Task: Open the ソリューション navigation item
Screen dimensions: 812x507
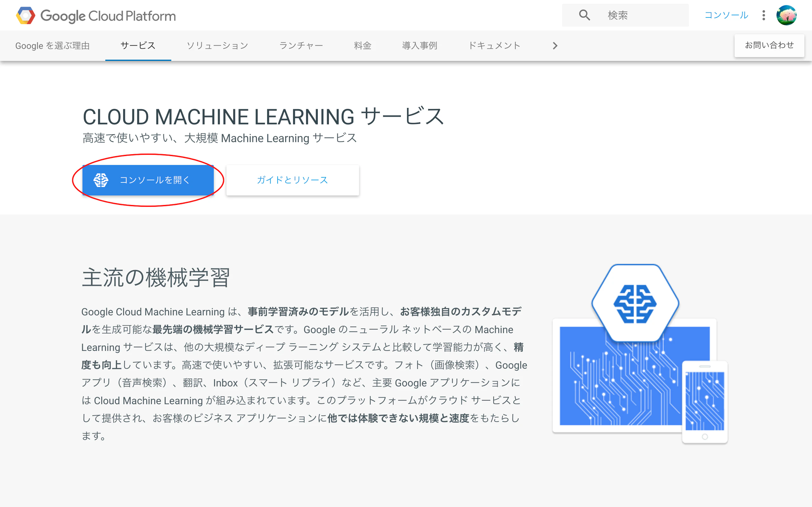Action: pos(218,46)
